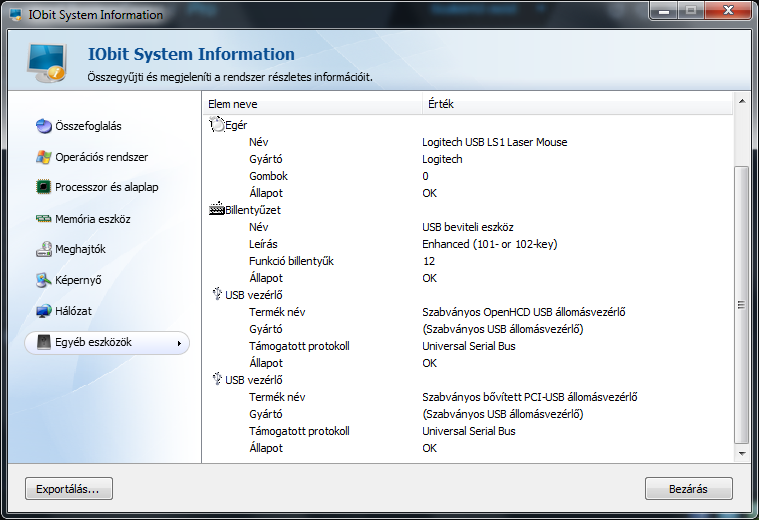Click the Gombok row label

coord(268,176)
